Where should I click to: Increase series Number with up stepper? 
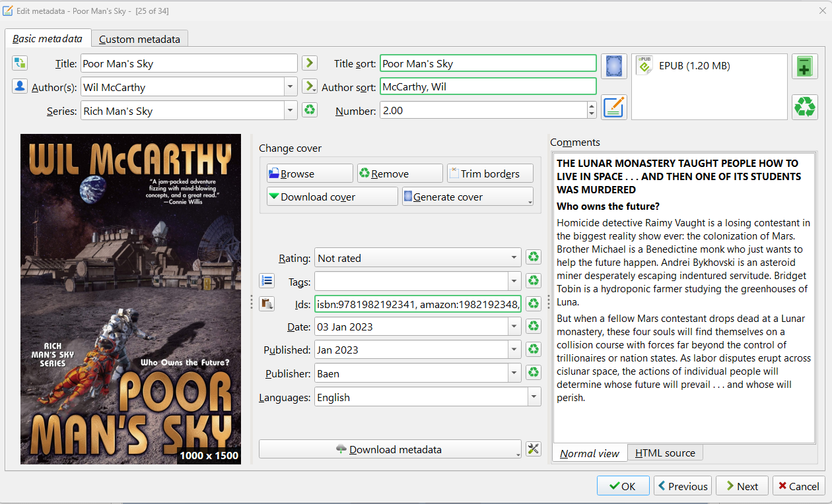591,107
